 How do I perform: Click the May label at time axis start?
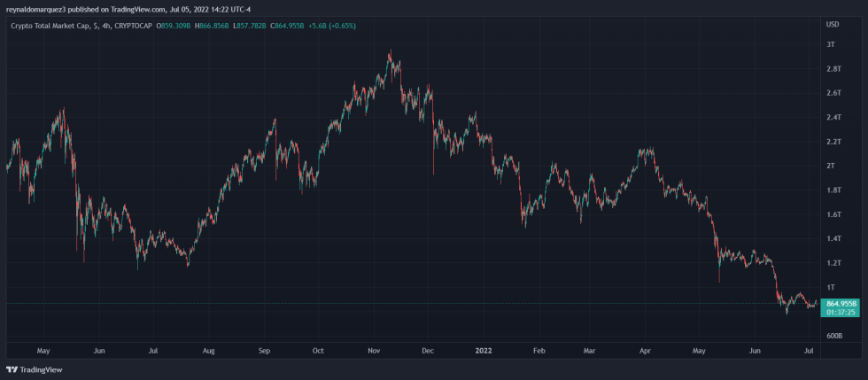[43, 351]
